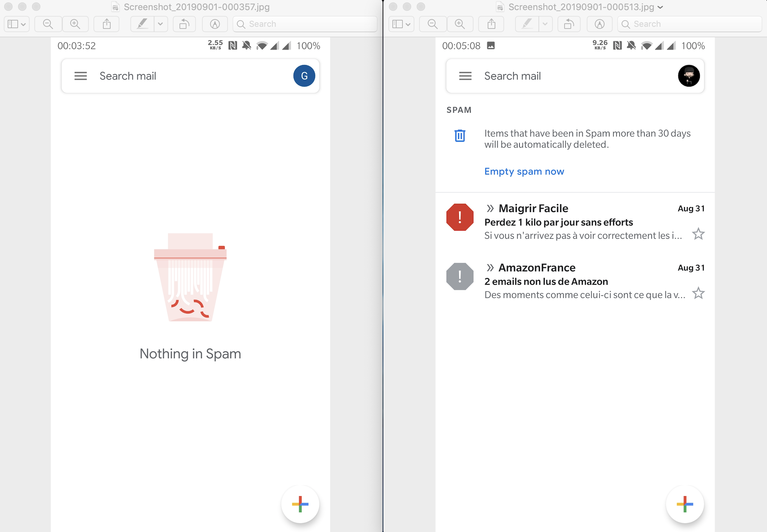Click the 2.55 KB/s network speed indicator
This screenshot has height=532, width=767.
(x=215, y=45)
